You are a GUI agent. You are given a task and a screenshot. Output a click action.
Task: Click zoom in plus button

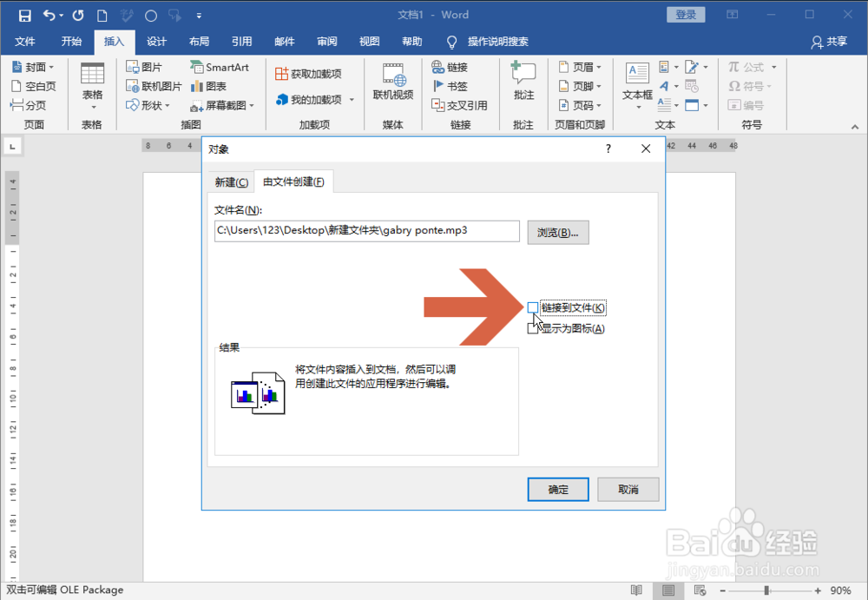click(x=818, y=590)
